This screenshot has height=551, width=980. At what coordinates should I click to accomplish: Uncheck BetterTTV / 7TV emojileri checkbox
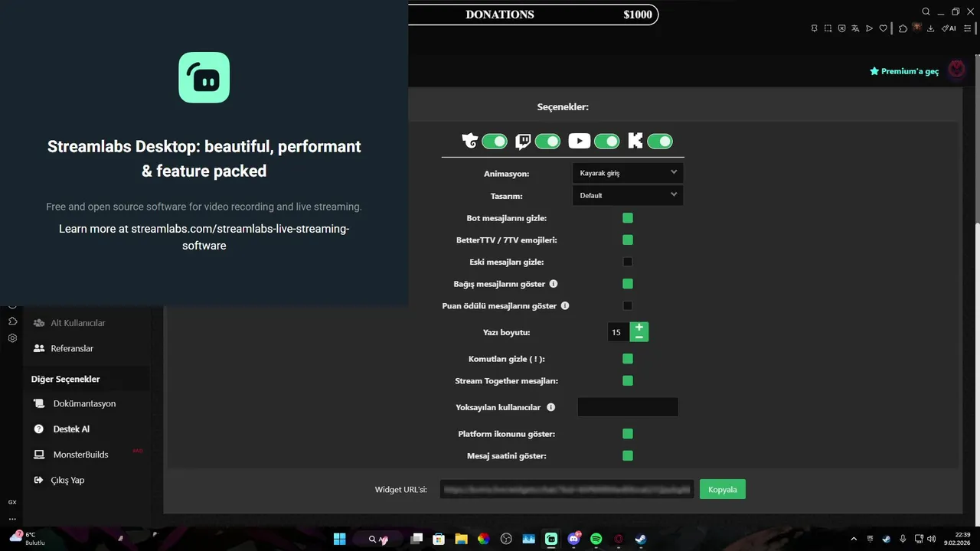point(628,240)
